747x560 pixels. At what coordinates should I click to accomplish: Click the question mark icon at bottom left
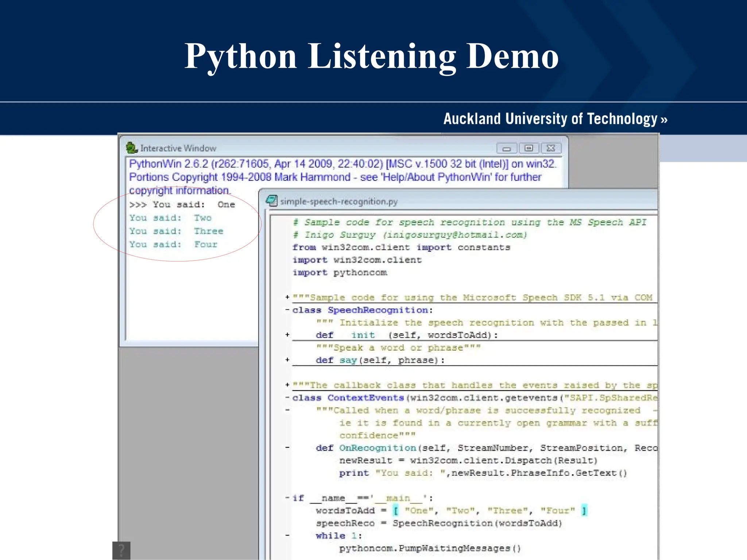121,551
